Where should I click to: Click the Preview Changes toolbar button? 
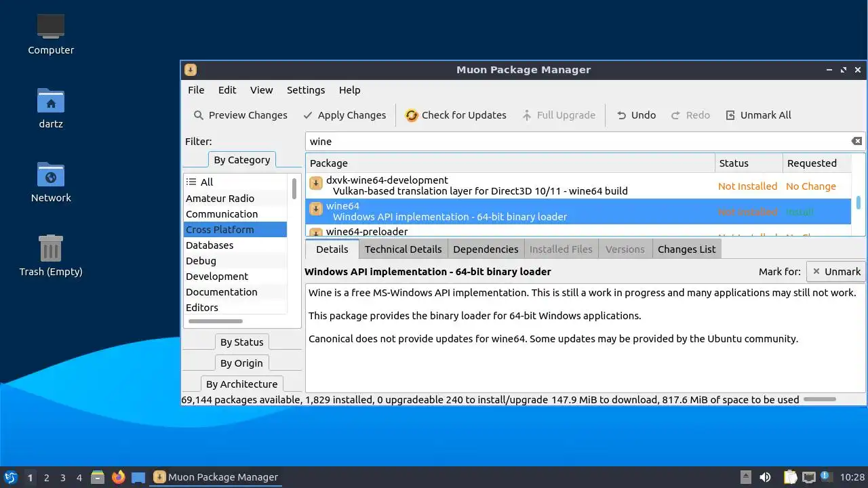pyautogui.click(x=241, y=115)
